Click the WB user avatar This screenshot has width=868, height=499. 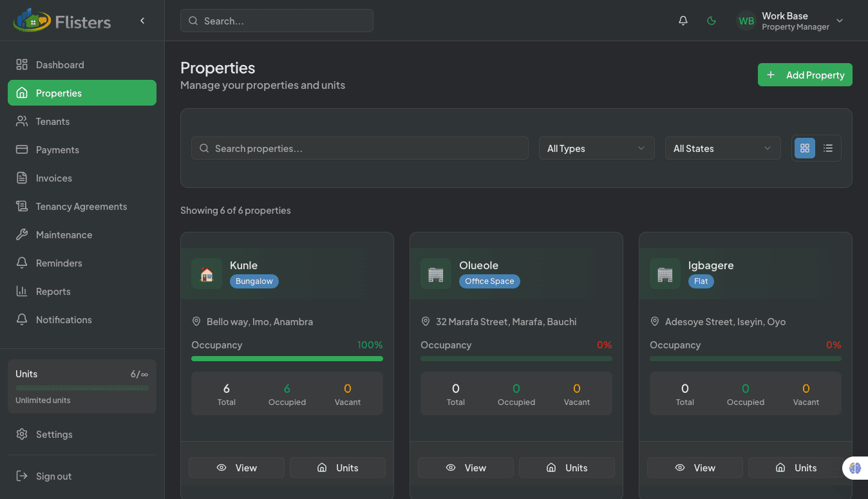pos(746,21)
